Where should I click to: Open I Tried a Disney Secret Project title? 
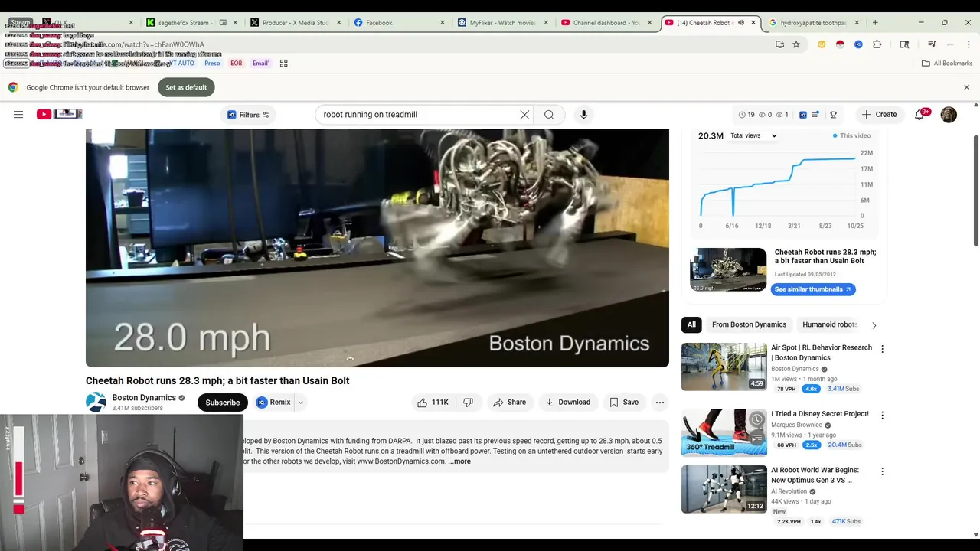pos(820,414)
